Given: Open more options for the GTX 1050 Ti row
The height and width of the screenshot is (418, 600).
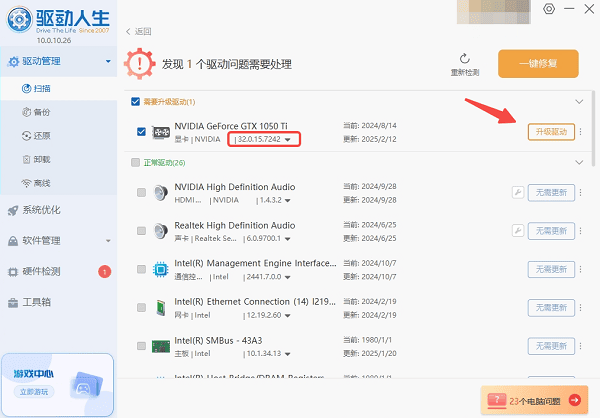Looking at the screenshot, I should 580,132.
